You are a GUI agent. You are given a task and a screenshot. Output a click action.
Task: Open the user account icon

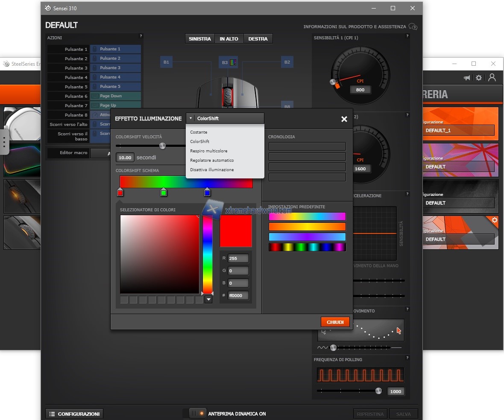click(x=492, y=77)
